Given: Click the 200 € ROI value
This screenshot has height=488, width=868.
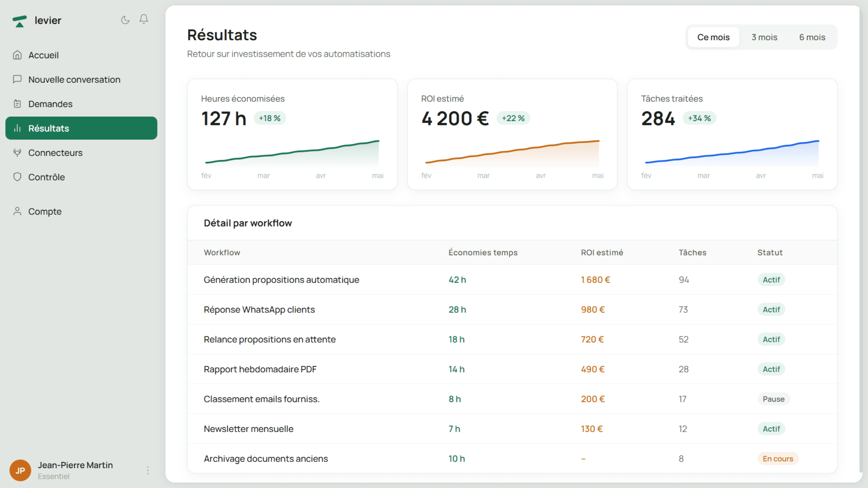Looking at the screenshot, I should point(593,399).
